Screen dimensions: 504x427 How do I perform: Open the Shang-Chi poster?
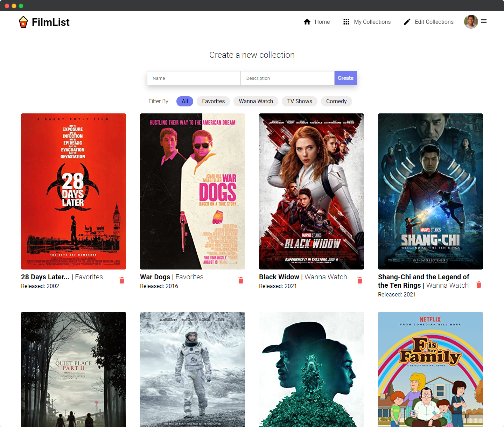click(x=430, y=191)
